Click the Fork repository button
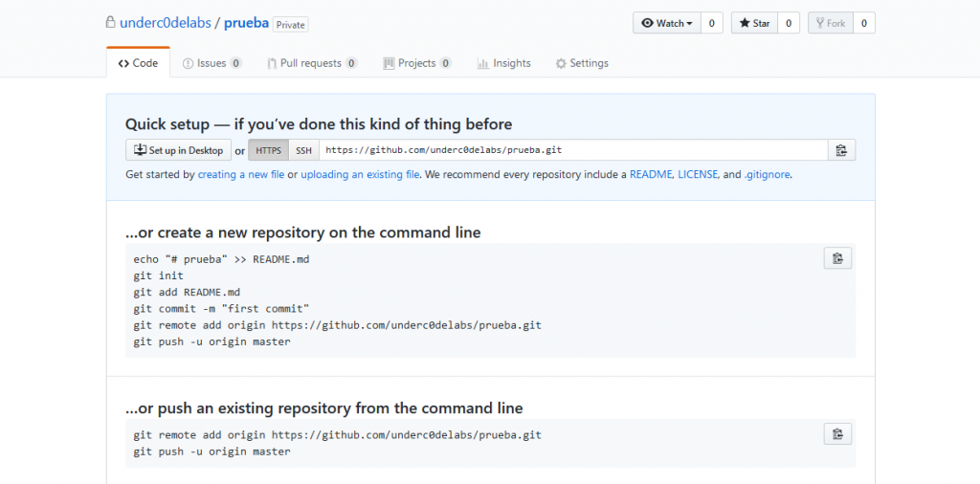 [830, 23]
